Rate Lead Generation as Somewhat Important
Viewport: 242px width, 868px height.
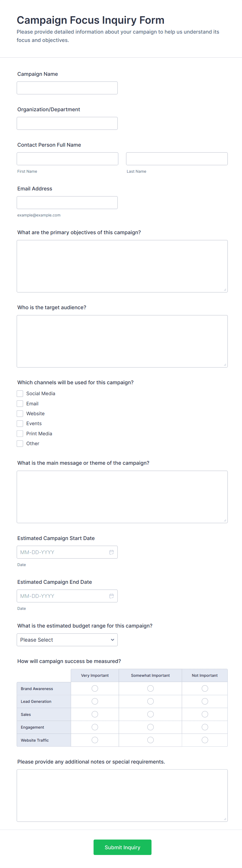pyautogui.click(x=150, y=701)
